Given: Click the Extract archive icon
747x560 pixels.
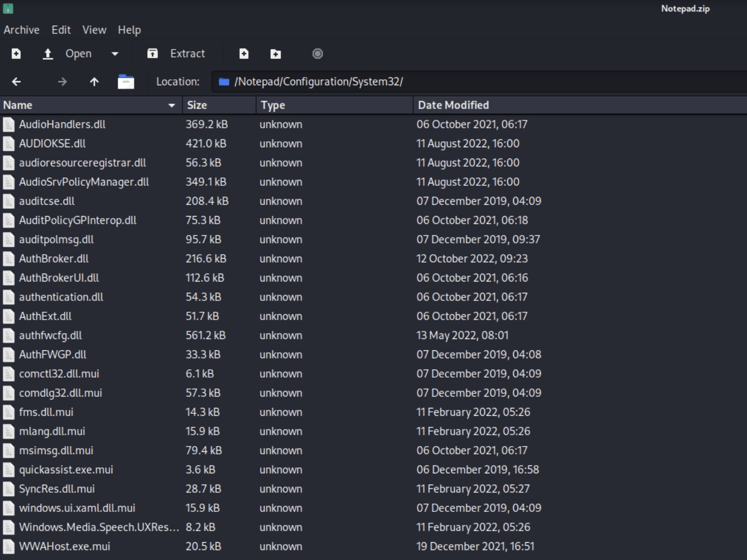Looking at the screenshot, I should click(x=153, y=54).
